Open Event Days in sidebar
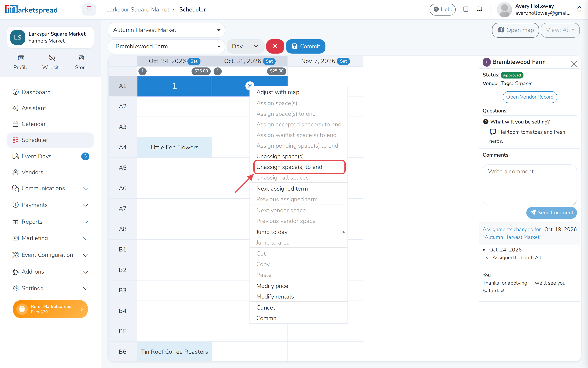Viewport: 588px width, 368px height. click(x=50, y=156)
